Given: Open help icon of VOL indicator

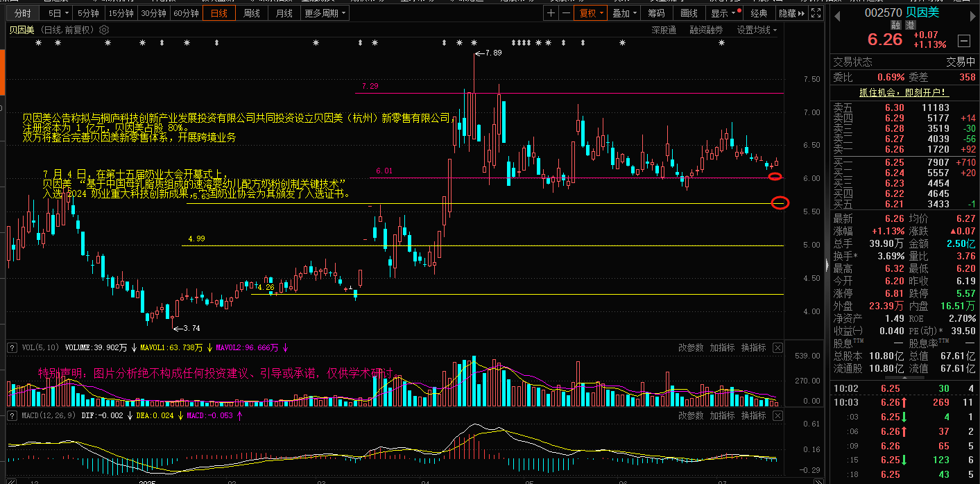Looking at the screenshot, I should point(12,347).
